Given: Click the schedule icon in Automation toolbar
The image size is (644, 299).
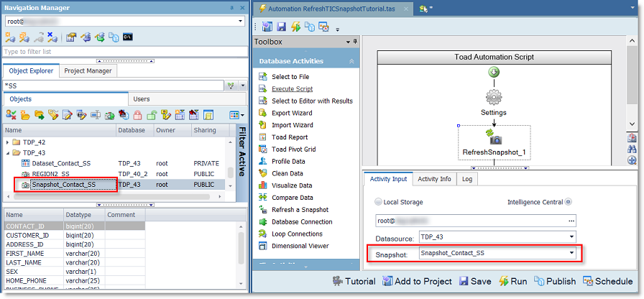Looking at the screenshot, I should coord(324,27).
